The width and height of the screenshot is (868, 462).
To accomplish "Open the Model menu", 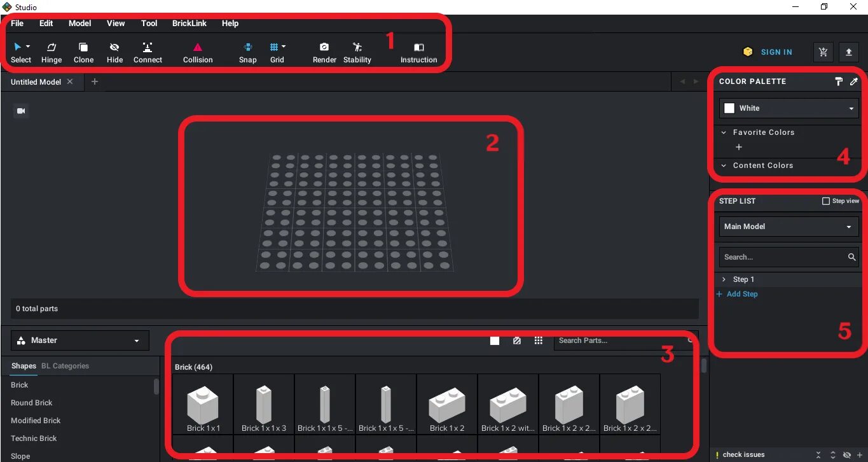I will pos(80,24).
